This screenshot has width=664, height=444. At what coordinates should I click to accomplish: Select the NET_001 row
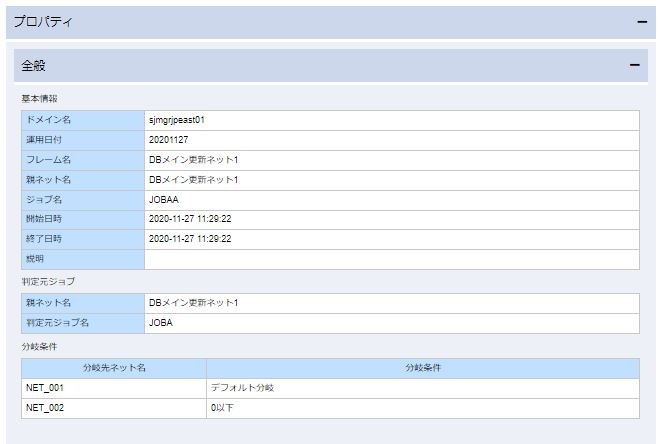click(x=330, y=388)
